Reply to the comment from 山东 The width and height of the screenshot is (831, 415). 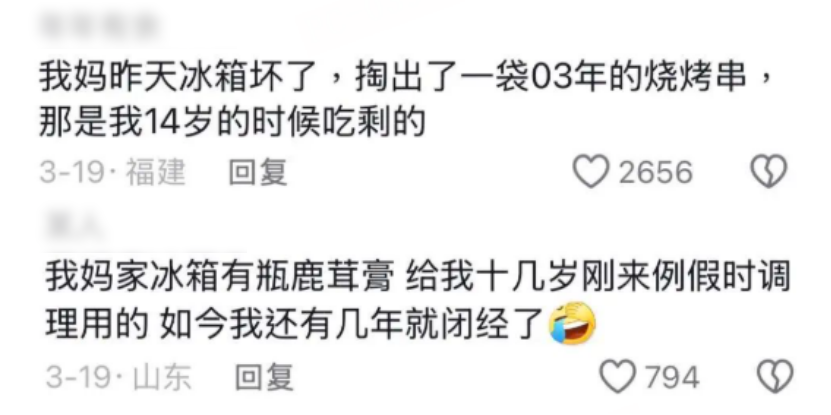tap(264, 377)
